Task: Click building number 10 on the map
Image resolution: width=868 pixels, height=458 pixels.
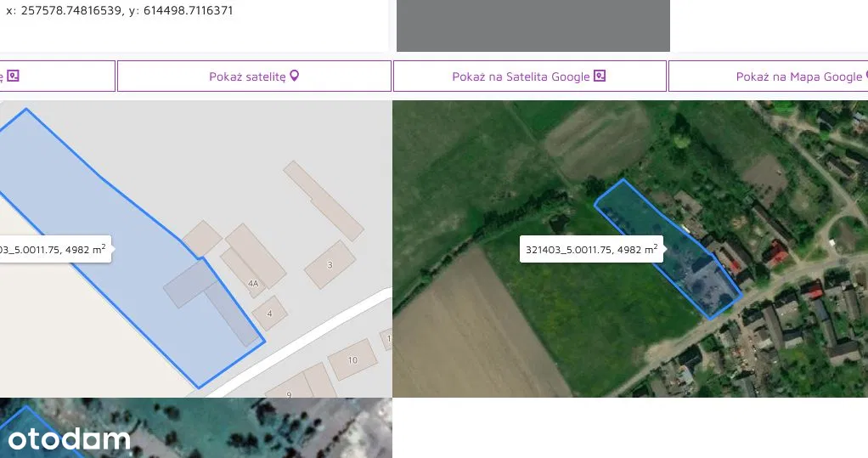Action: pos(352,359)
